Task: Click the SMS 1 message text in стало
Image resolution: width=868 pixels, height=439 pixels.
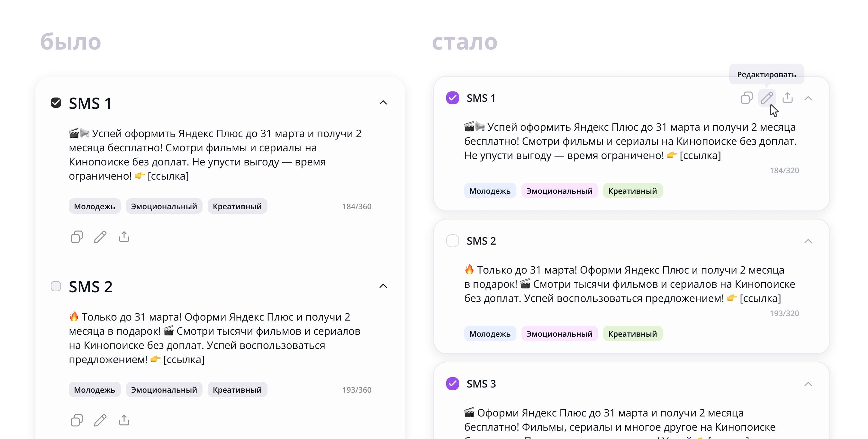Action: click(630, 141)
